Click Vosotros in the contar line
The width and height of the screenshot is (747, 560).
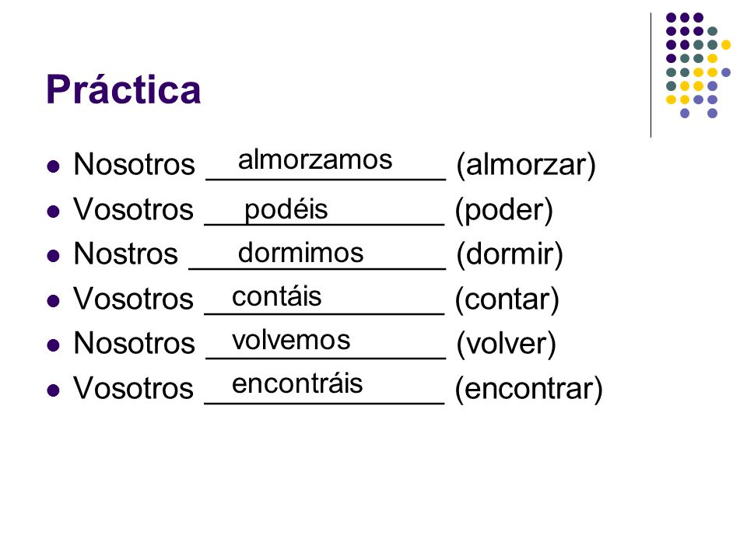pyautogui.click(x=133, y=299)
